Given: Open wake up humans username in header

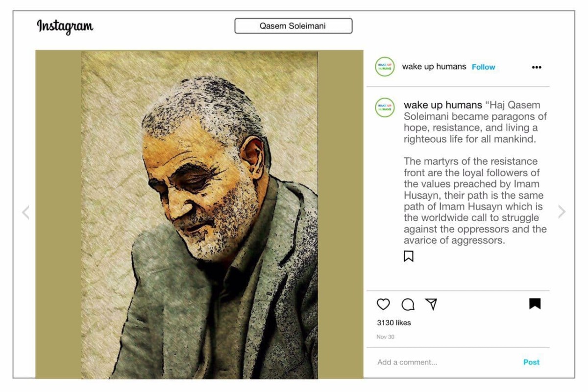Looking at the screenshot, I should 434,67.
